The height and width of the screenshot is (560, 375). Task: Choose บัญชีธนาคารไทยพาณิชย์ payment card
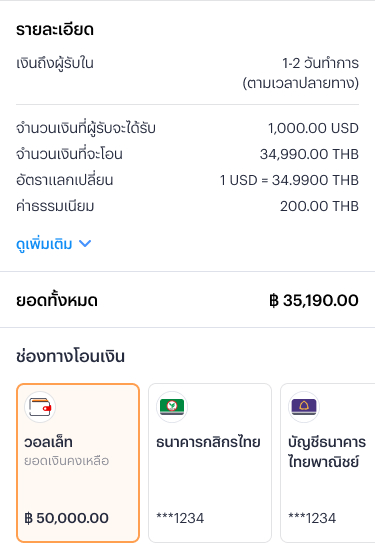pos(328,463)
